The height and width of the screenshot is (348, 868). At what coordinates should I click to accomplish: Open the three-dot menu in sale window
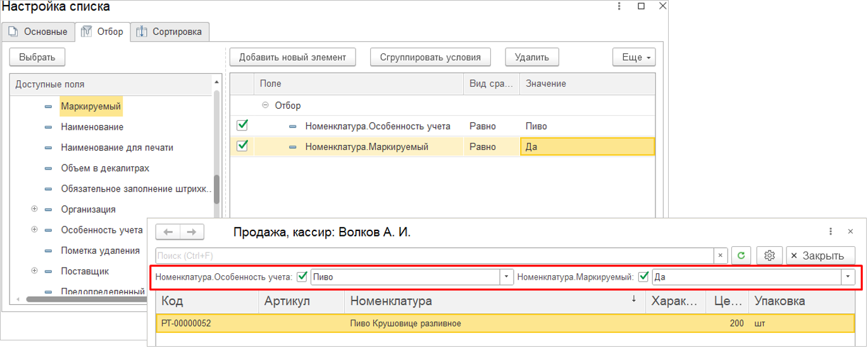click(830, 232)
